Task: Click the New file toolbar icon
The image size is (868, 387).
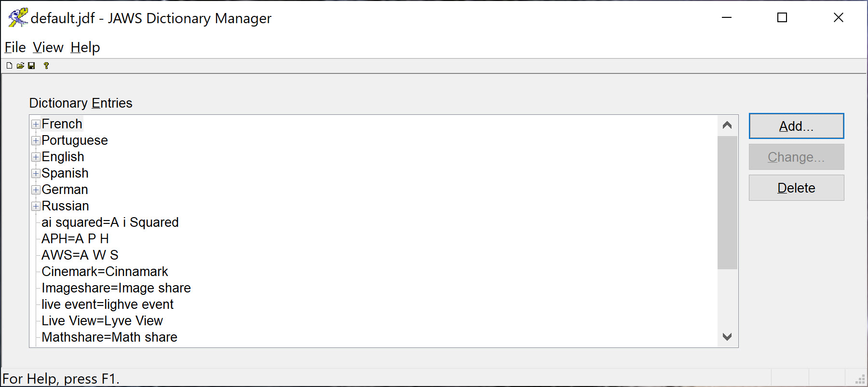Action: (x=9, y=65)
